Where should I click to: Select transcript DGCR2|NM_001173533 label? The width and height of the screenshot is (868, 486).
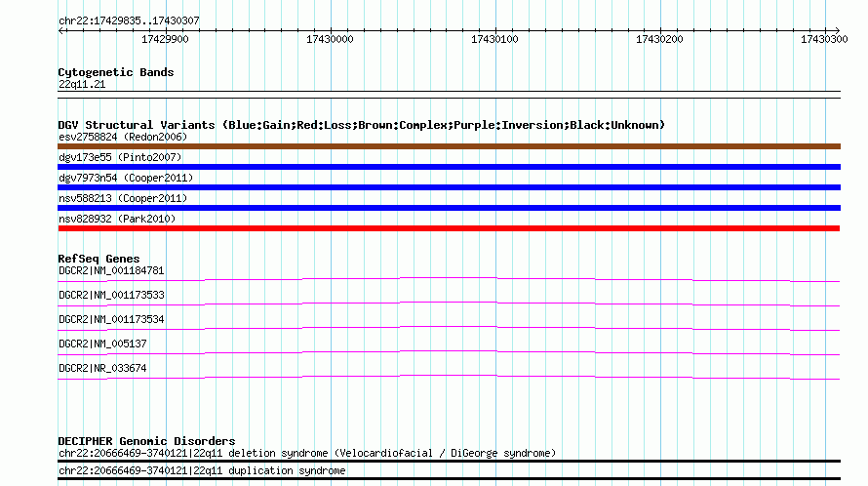click(x=111, y=296)
